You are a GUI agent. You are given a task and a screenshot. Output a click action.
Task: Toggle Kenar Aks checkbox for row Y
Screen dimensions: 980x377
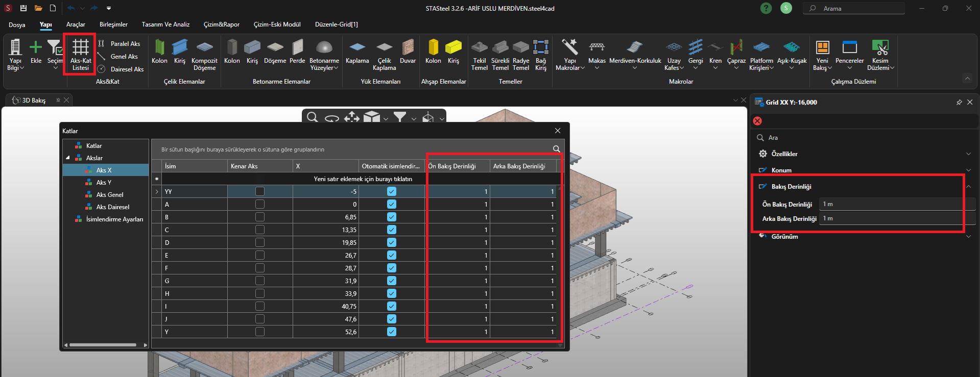point(260,332)
